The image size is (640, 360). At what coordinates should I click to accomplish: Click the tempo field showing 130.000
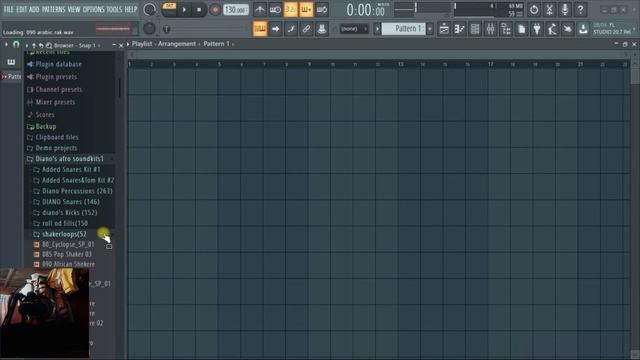click(x=236, y=10)
